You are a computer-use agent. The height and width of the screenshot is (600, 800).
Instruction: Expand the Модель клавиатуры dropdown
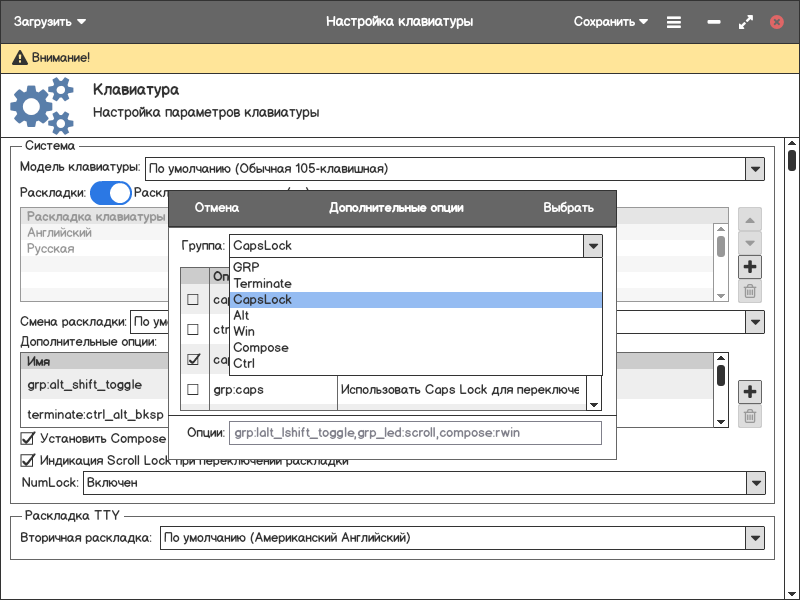[755, 169]
